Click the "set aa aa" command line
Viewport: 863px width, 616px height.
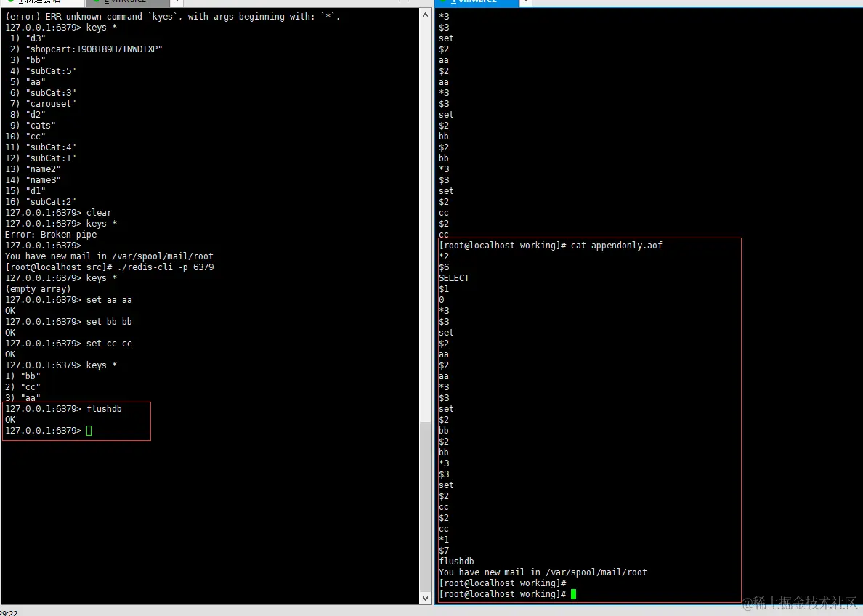(69, 300)
